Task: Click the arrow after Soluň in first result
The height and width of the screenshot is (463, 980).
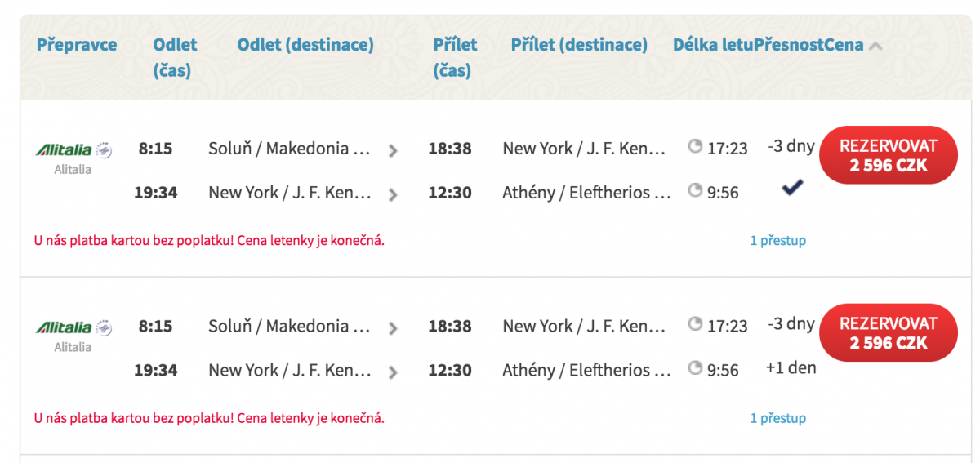Action: click(393, 150)
